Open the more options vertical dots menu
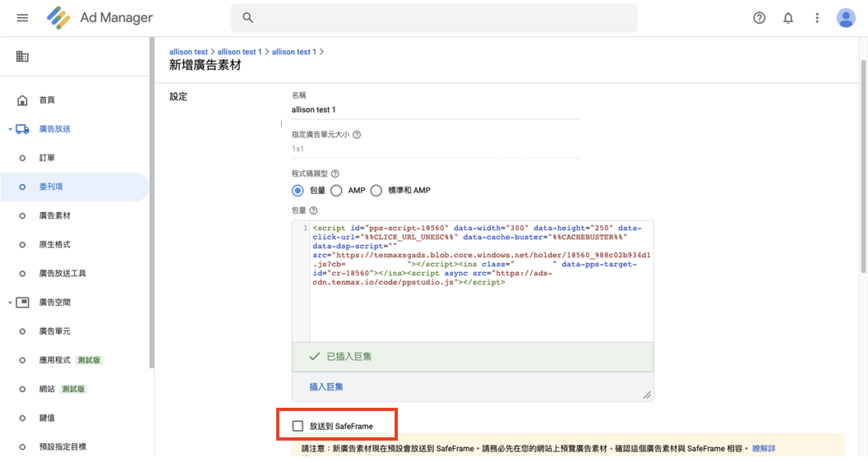The height and width of the screenshot is (462, 868). [816, 18]
